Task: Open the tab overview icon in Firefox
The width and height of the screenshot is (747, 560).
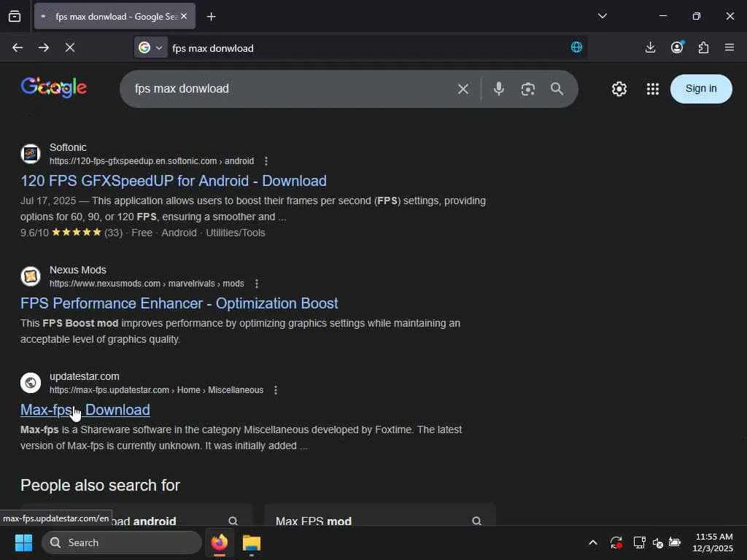Action: pos(15,17)
